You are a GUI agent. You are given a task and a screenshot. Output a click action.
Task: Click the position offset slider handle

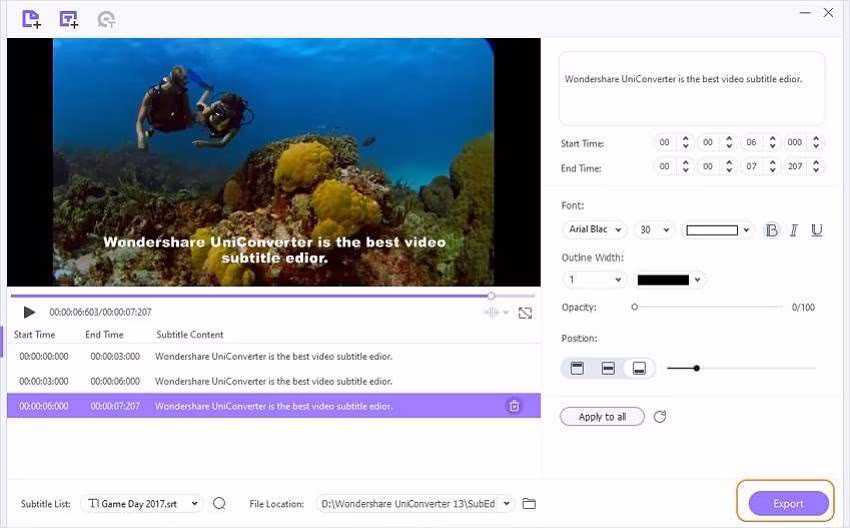coord(697,368)
